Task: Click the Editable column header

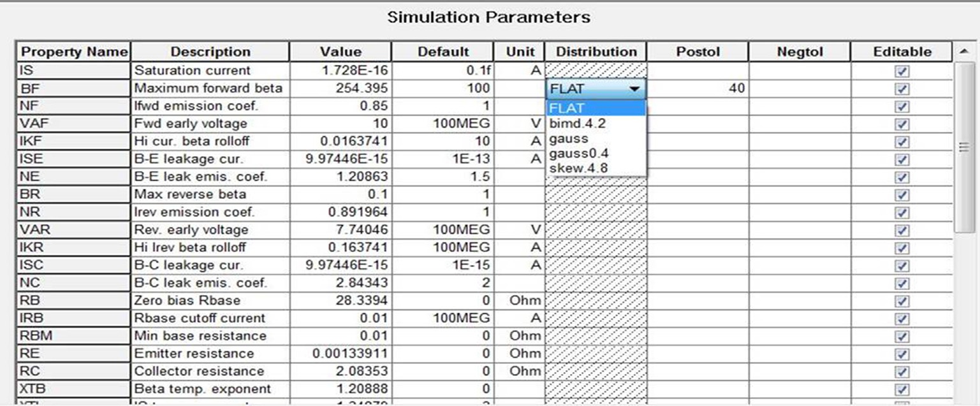Action: coord(902,52)
